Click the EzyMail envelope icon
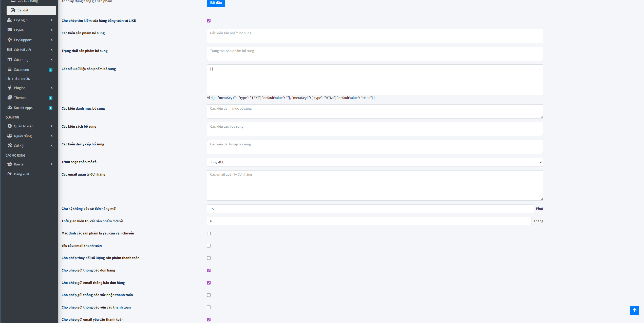Viewport: 644px width, 323px height. (x=10, y=30)
